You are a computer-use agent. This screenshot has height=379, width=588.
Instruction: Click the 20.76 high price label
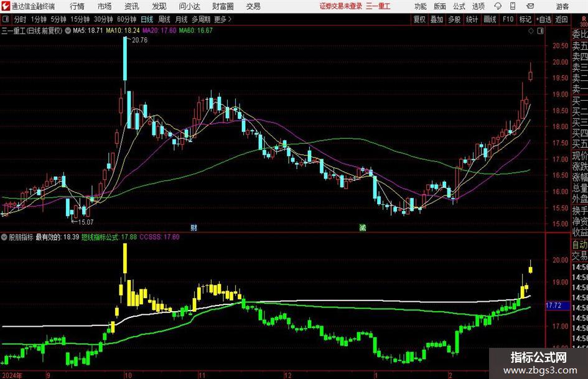click(139, 40)
